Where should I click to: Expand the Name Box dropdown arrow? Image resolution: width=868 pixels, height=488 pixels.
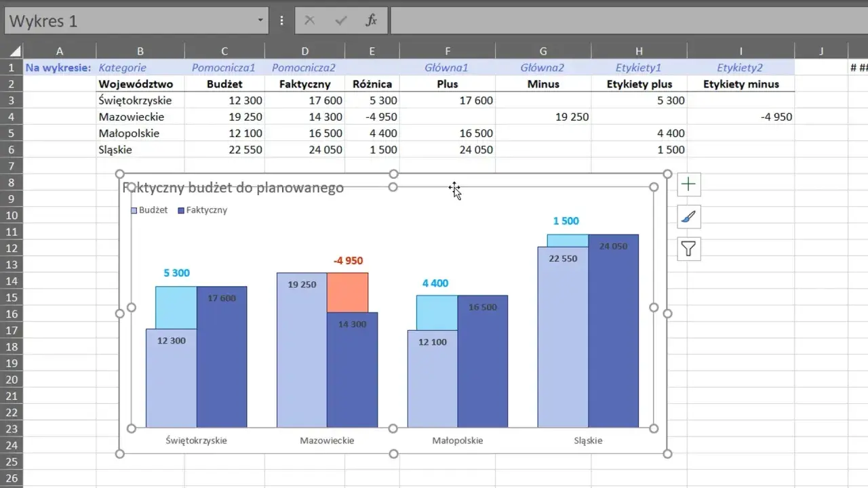tap(260, 20)
